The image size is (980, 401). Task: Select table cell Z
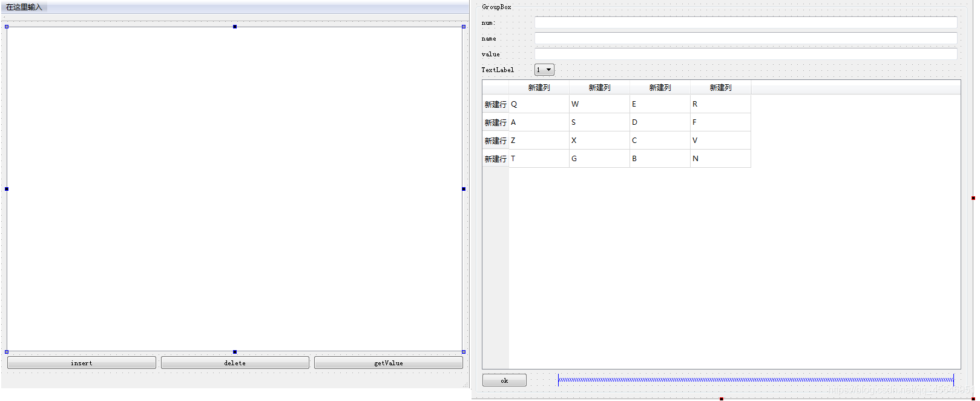click(539, 141)
